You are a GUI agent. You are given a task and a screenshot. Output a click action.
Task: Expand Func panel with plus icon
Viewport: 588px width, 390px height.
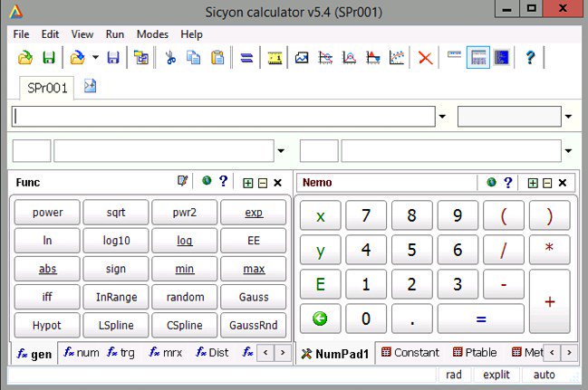[248, 183]
